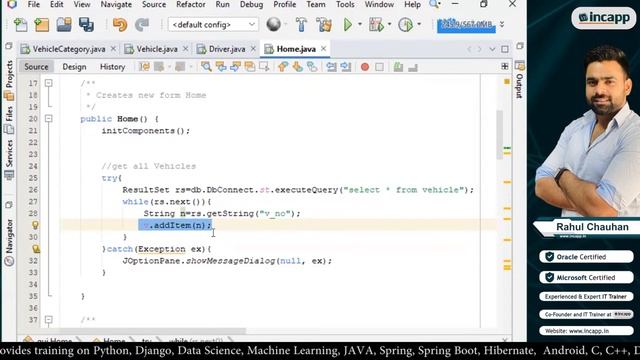This screenshot has width=640, height=360.
Task: Go to the Previous Bookmark icon
Action: [283, 67]
